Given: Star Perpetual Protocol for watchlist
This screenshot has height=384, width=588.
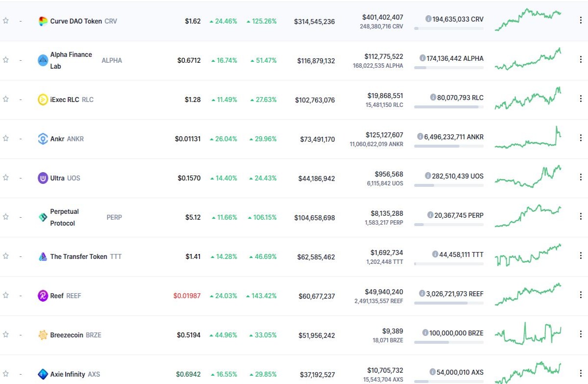Looking at the screenshot, I should click(x=6, y=217).
